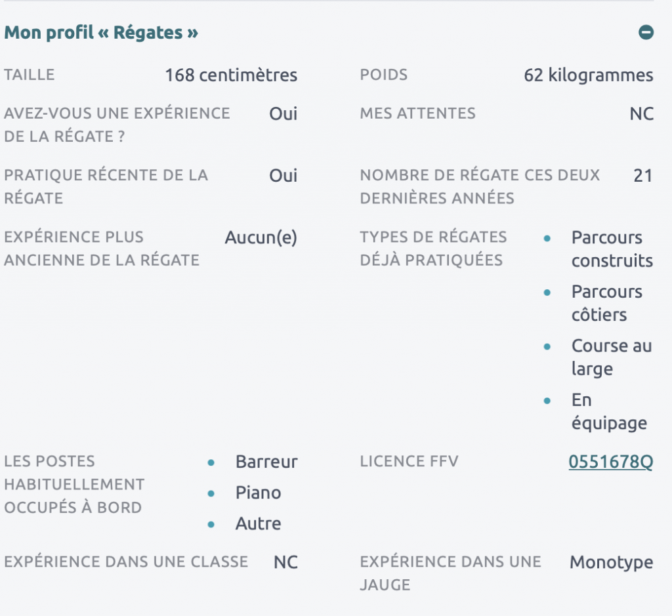
Task: Select the 62 kilogrammes weight value
Action: 588,75
